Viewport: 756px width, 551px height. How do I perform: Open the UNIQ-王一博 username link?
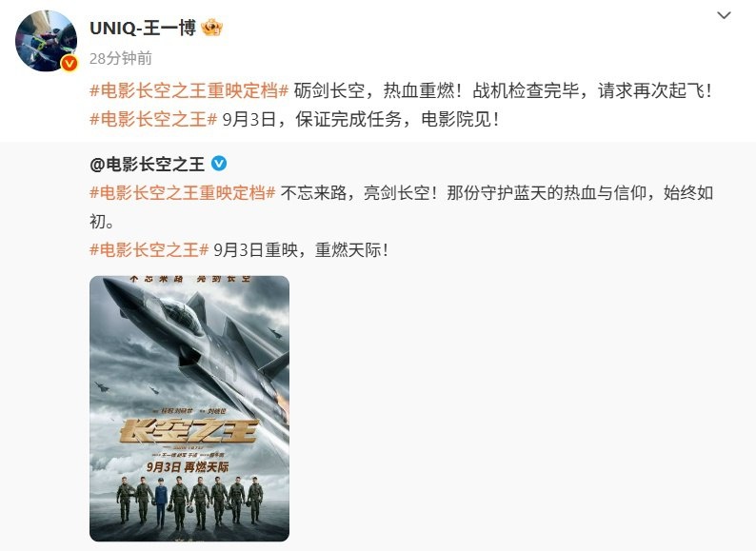[143, 28]
